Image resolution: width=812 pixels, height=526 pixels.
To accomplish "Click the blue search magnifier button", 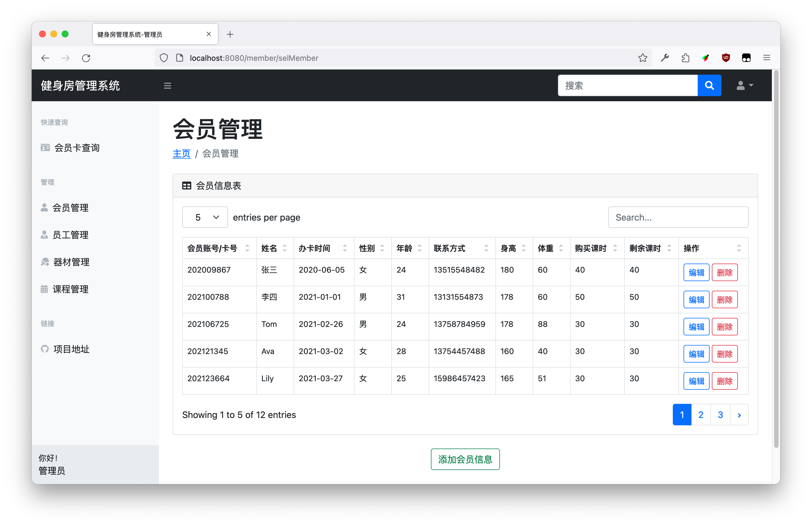I will 709,85.
